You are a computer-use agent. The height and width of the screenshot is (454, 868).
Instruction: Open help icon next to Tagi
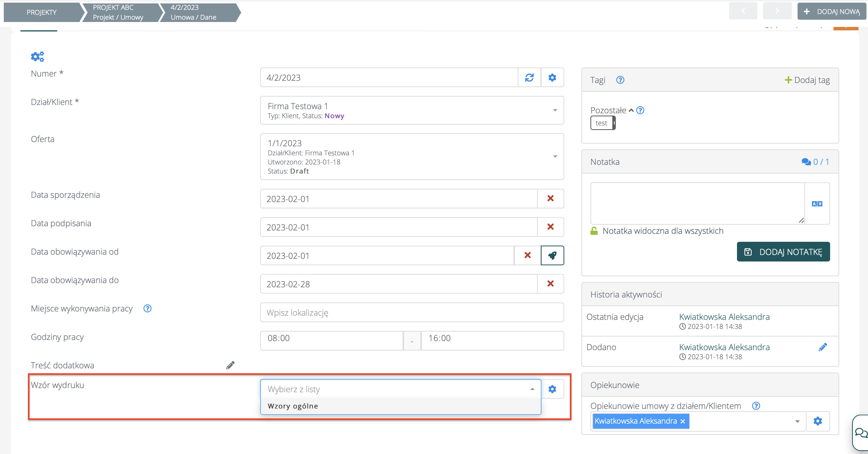tap(620, 80)
